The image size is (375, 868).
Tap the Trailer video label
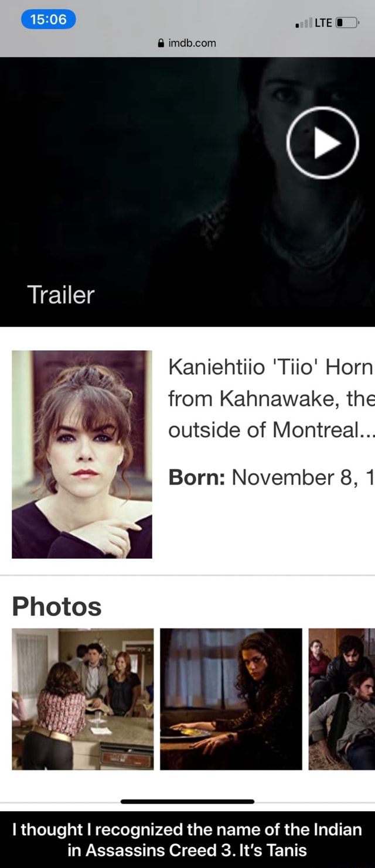[x=60, y=295]
